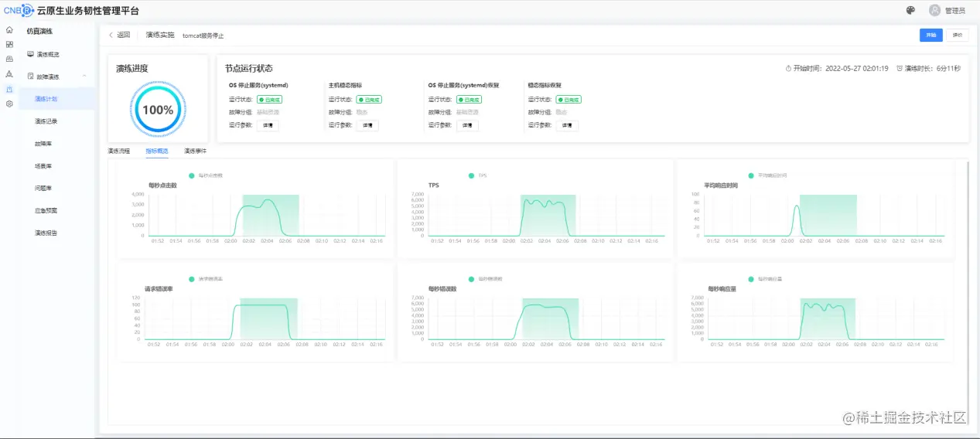
Task: Click the tomcat服务停止 title text
Action: point(203,36)
